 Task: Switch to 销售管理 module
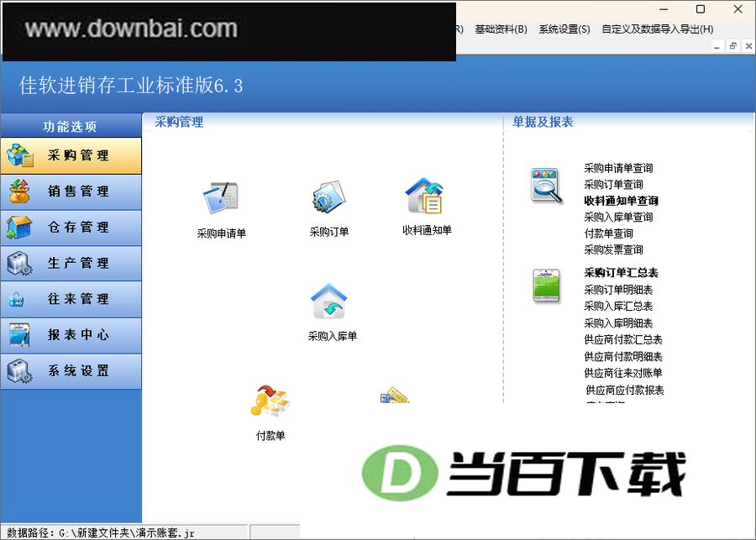click(x=71, y=191)
